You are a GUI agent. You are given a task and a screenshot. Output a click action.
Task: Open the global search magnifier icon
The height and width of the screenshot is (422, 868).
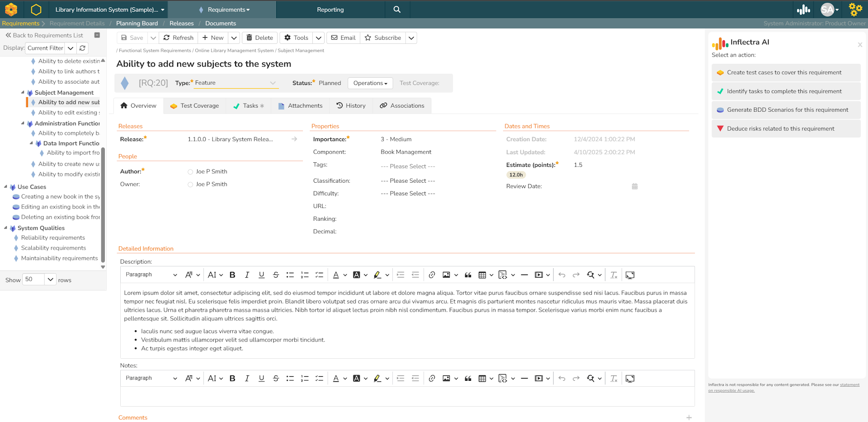397,9
